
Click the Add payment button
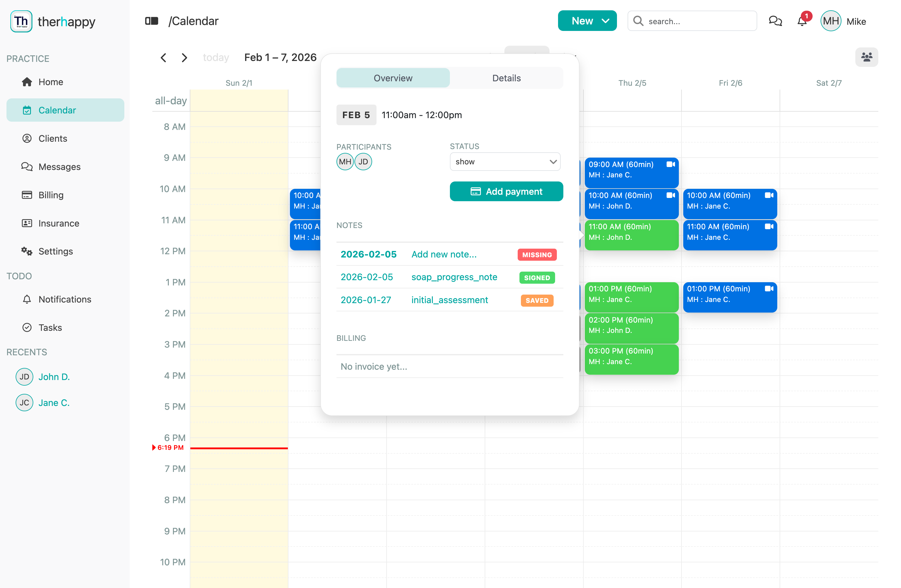506,191
